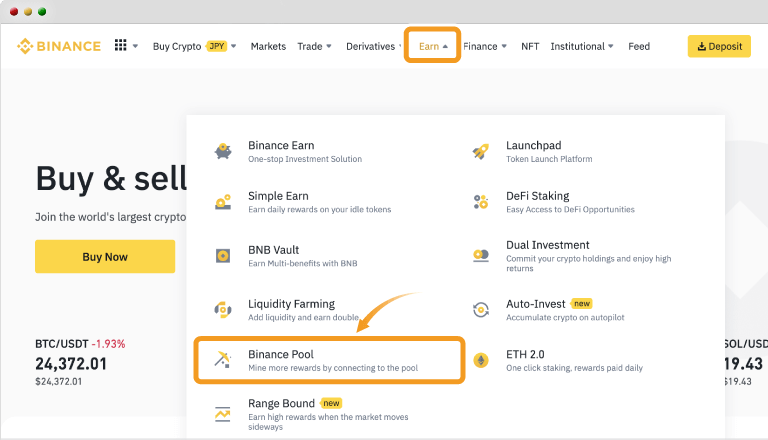Open Simple Earn

pos(278,196)
